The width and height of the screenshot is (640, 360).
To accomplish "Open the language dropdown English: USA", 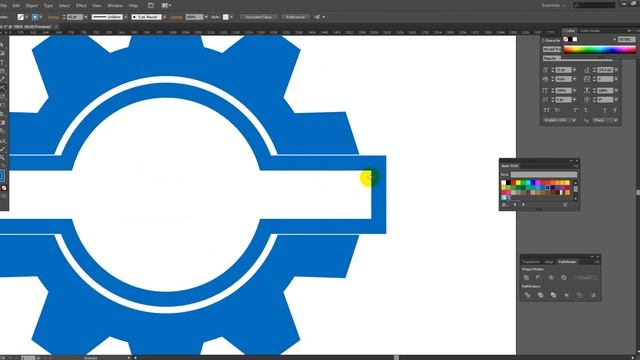I will (560, 120).
